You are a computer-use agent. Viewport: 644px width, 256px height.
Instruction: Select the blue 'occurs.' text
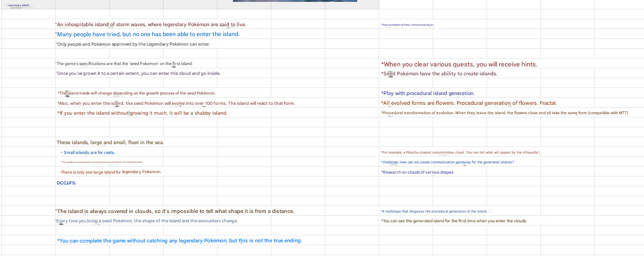click(67, 183)
